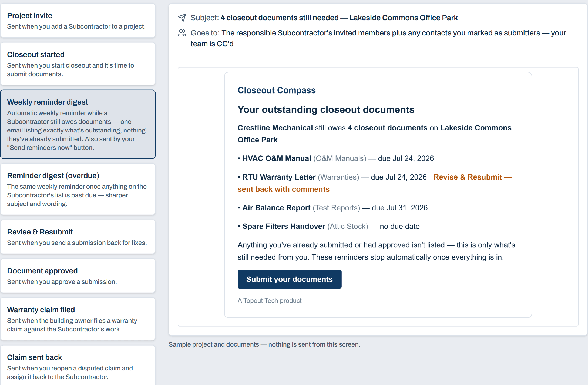The height and width of the screenshot is (385, 588).
Task: Click 'Your outstanding closeout documents' heading
Action: coord(326,110)
